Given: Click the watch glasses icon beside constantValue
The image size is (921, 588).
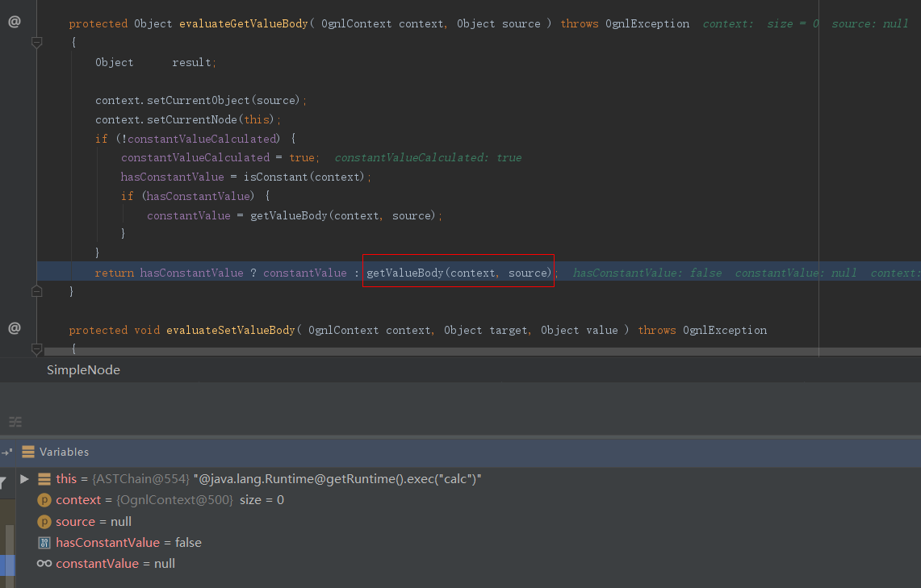Looking at the screenshot, I should point(44,564).
